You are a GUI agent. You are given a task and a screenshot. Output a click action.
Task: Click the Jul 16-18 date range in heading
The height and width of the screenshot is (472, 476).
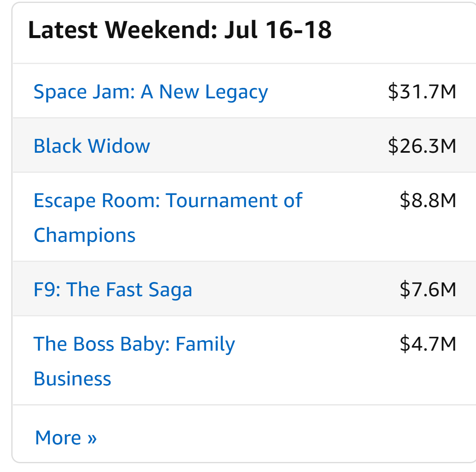coord(278,30)
